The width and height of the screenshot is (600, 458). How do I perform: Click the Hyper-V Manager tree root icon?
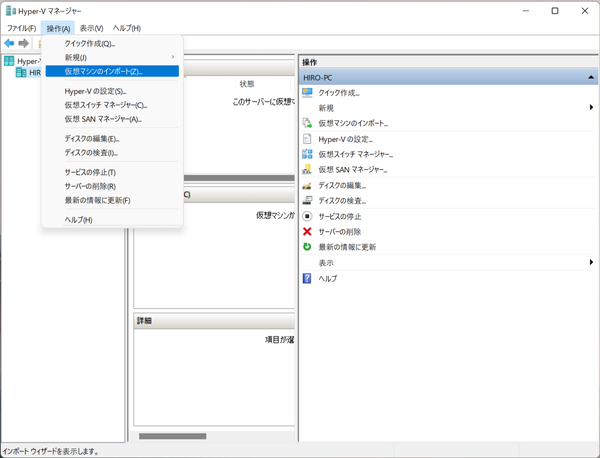click(9, 61)
